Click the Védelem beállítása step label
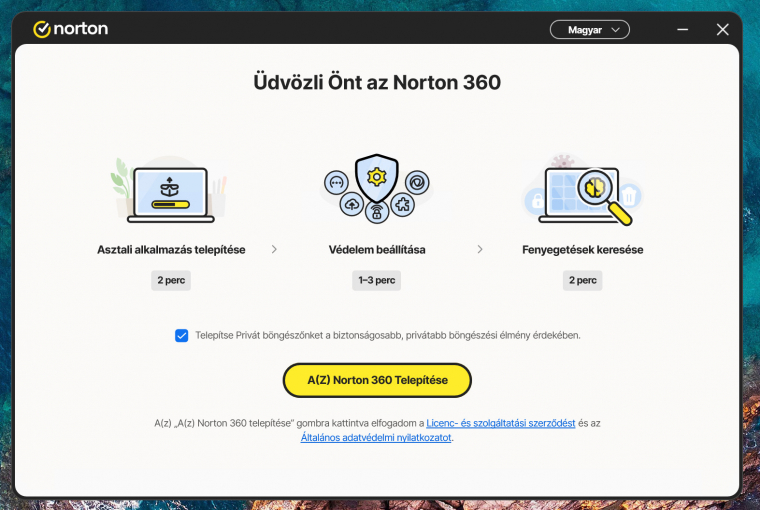 [x=377, y=249]
